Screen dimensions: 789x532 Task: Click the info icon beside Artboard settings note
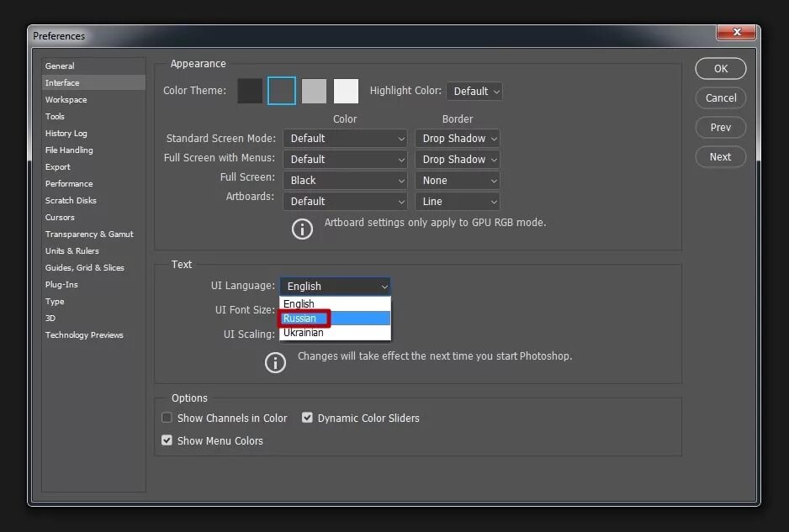click(302, 229)
